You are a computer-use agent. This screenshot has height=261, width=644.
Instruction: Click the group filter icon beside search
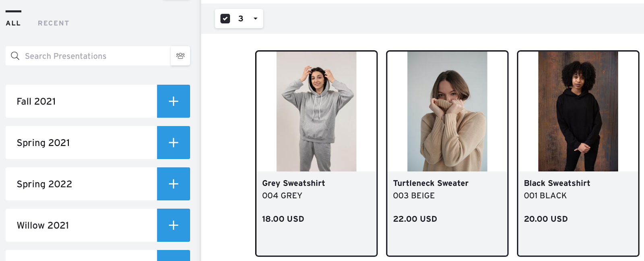(x=180, y=56)
